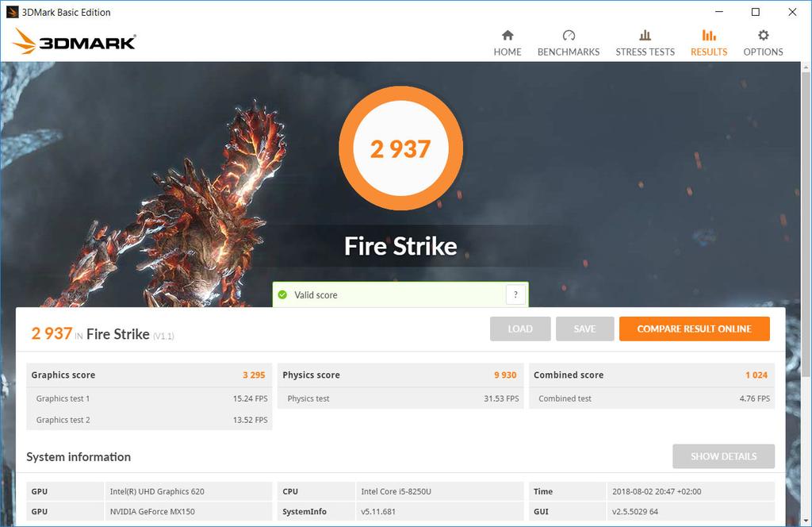Click the 13.52 FPS value
The width and height of the screenshot is (812, 527).
coord(250,420)
